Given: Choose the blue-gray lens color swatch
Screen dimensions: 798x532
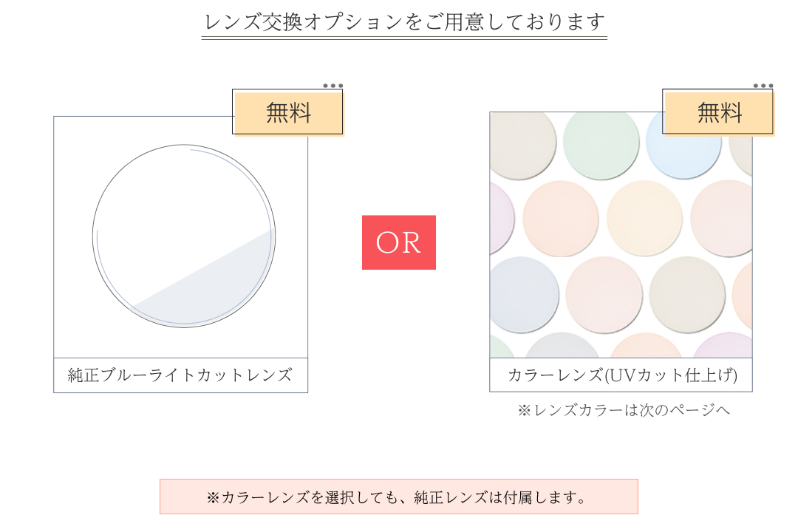Looking at the screenshot, I should [523, 294].
